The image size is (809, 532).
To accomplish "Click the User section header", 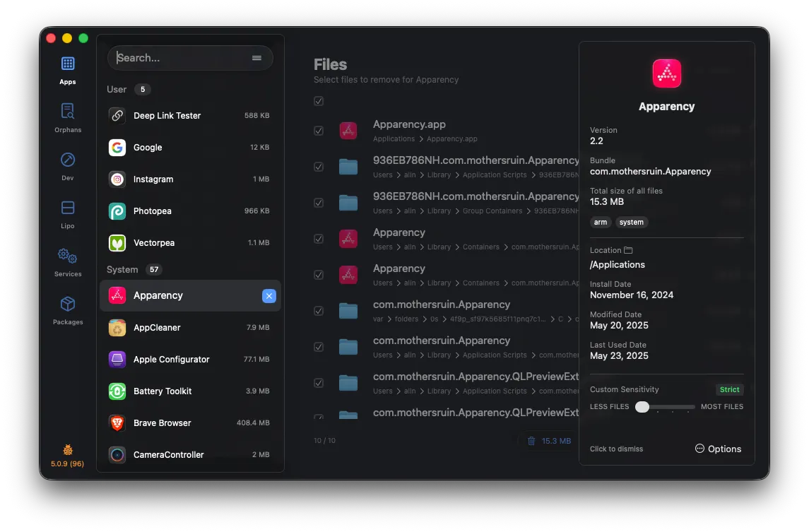I will point(117,89).
